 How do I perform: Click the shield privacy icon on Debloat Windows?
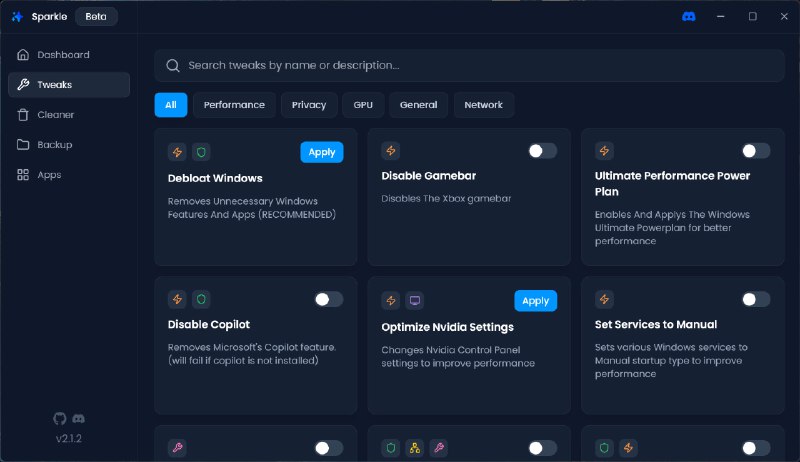pos(201,152)
